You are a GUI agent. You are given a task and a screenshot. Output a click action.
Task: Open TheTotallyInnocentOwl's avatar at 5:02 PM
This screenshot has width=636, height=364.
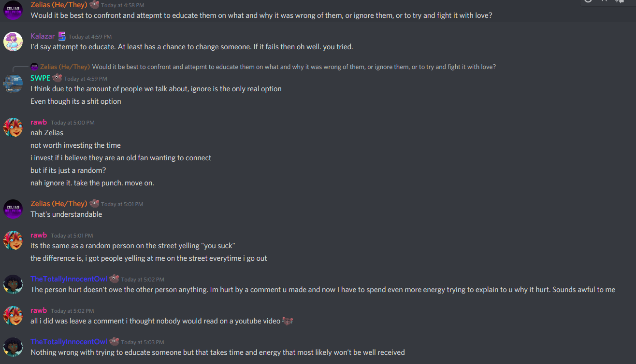[13, 284]
